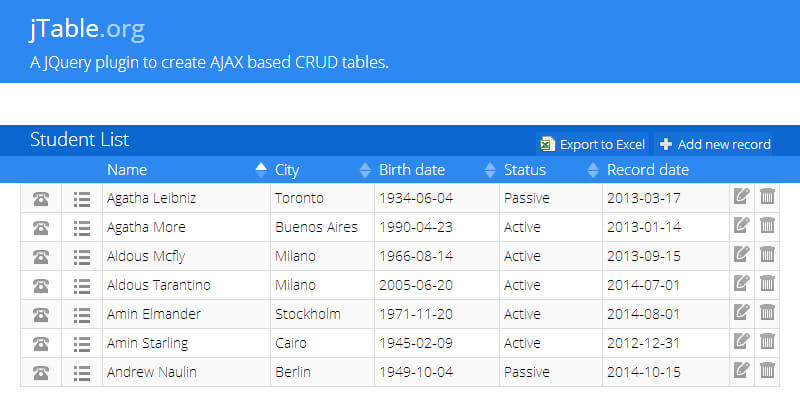
Task: Click Export to Excel button
Action: [592, 144]
